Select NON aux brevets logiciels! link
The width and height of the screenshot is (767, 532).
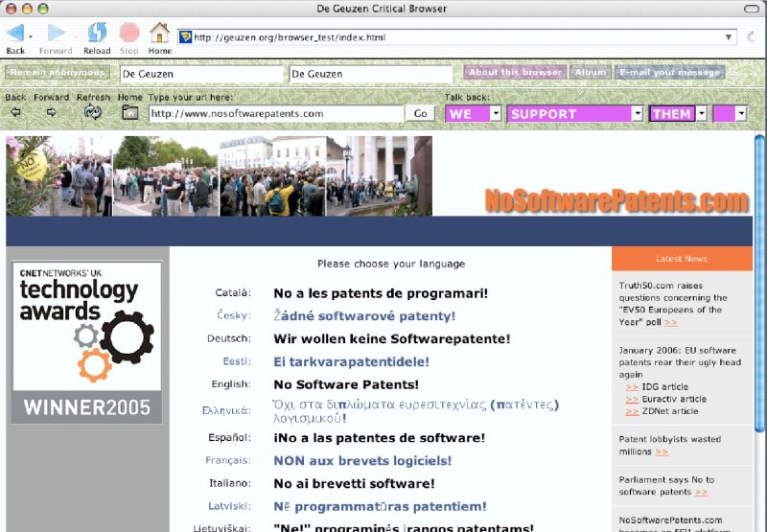click(362, 461)
